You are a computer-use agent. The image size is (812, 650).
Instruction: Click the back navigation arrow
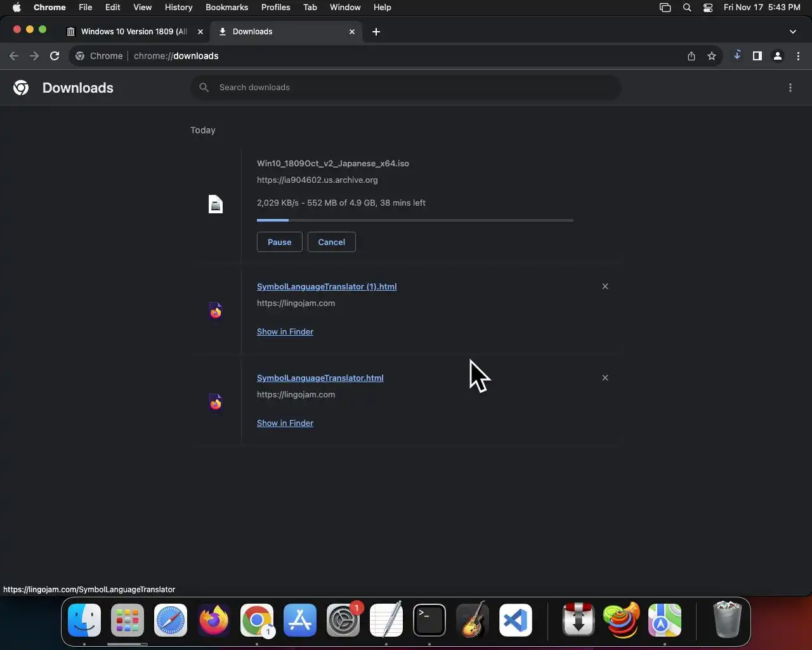pos(14,56)
